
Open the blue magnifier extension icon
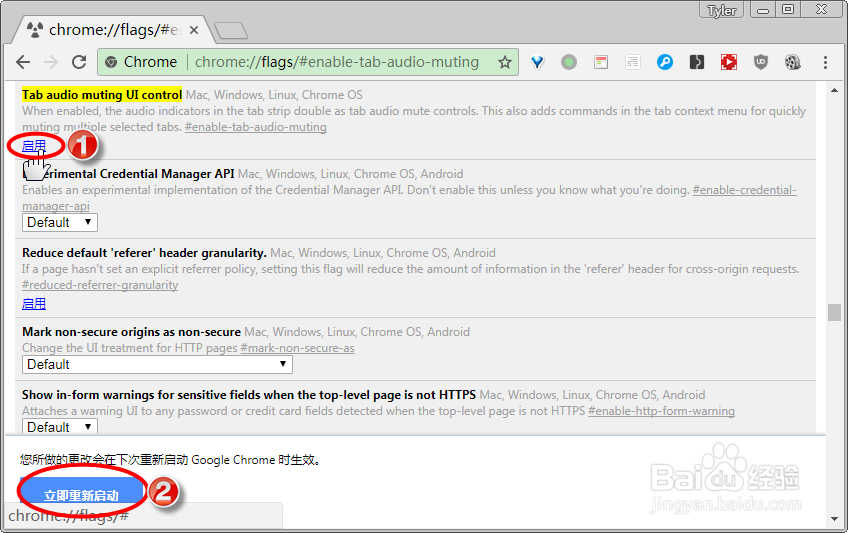(665, 63)
